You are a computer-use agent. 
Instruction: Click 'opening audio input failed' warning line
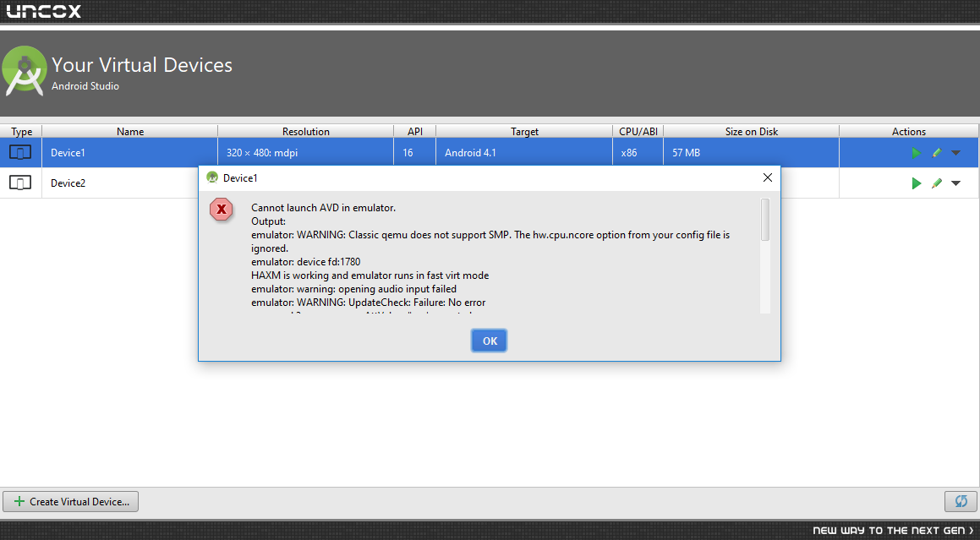(x=353, y=289)
